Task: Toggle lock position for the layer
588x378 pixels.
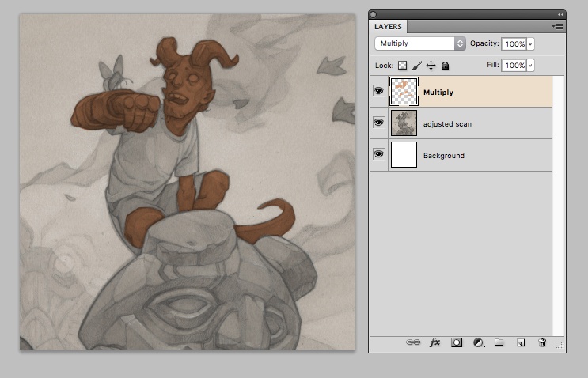Action: coord(431,66)
